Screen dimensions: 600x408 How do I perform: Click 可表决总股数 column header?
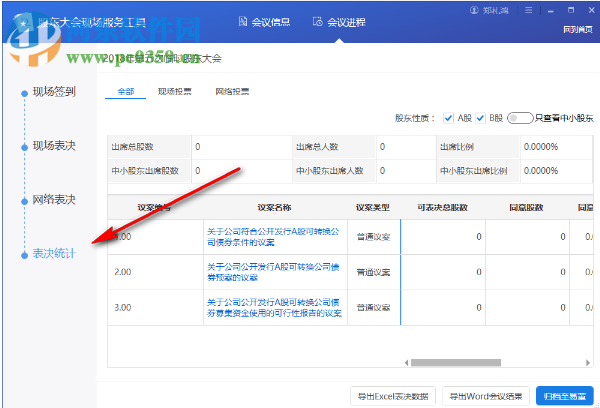point(442,207)
